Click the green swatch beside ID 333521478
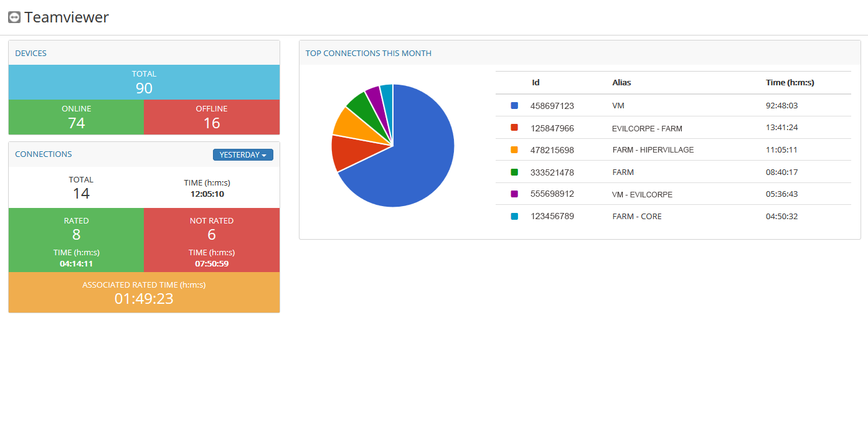868x424 pixels. (514, 172)
